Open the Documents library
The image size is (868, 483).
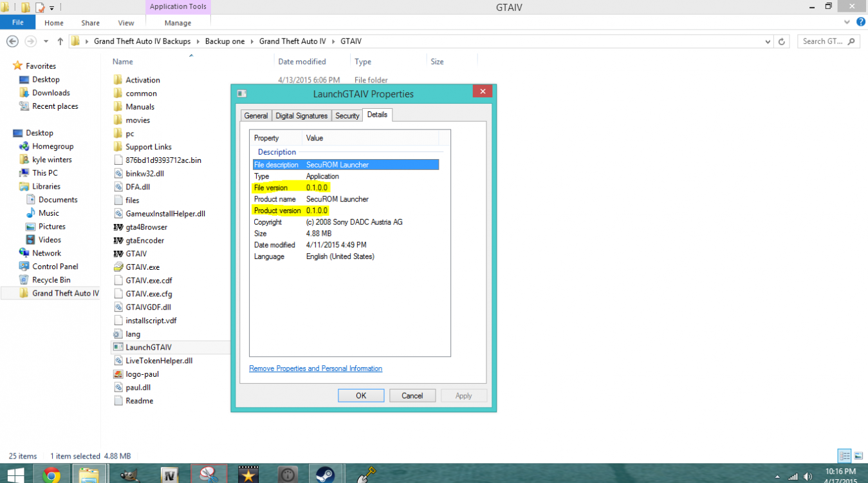click(x=58, y=200)
